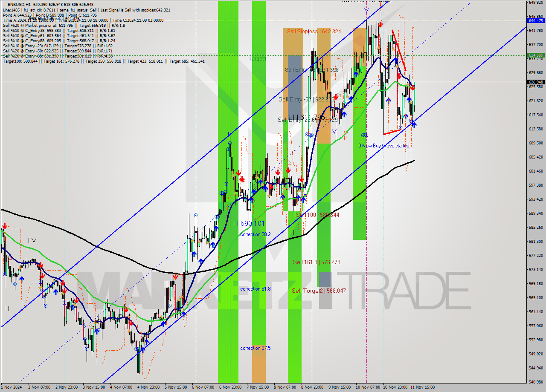Click the '3 Nov 15:00' time label

click(94, 387)
